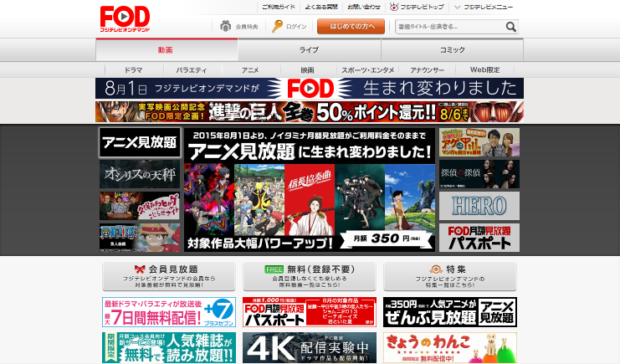Click the medal icon beside 特集
The image size is (620, 364).
(x=436, y=269)
